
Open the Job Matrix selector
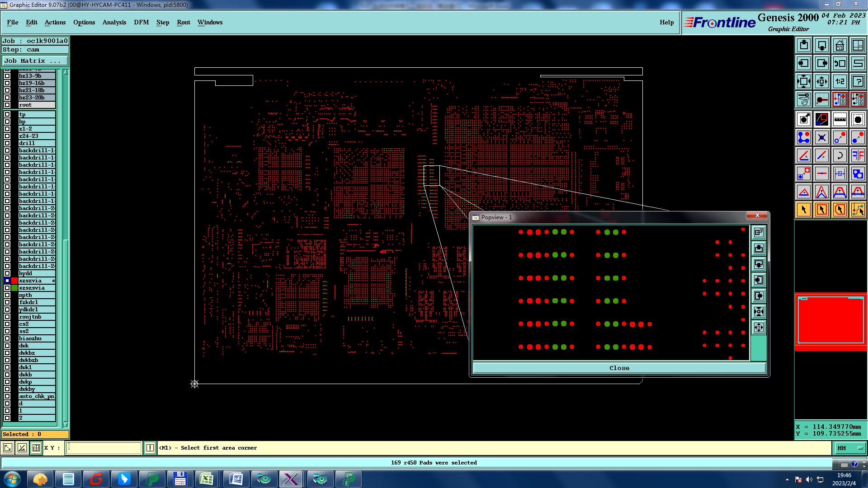coord(35,61)
